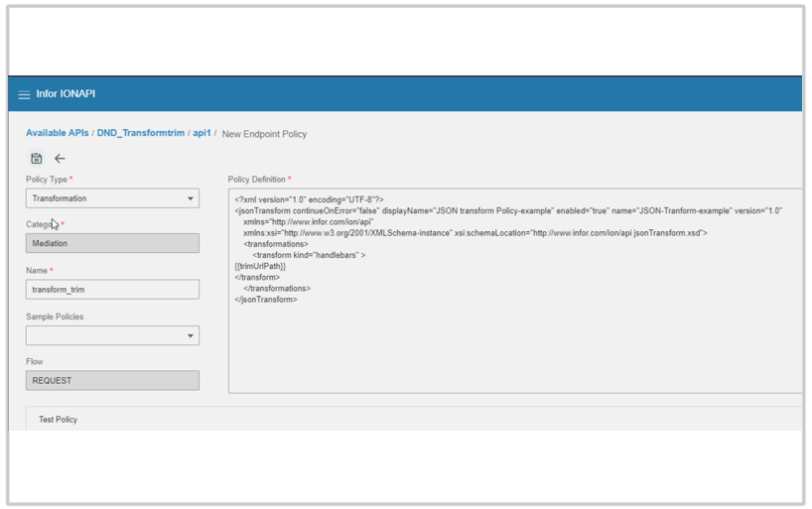Open the Policy Type dropdown

[112, 198]
